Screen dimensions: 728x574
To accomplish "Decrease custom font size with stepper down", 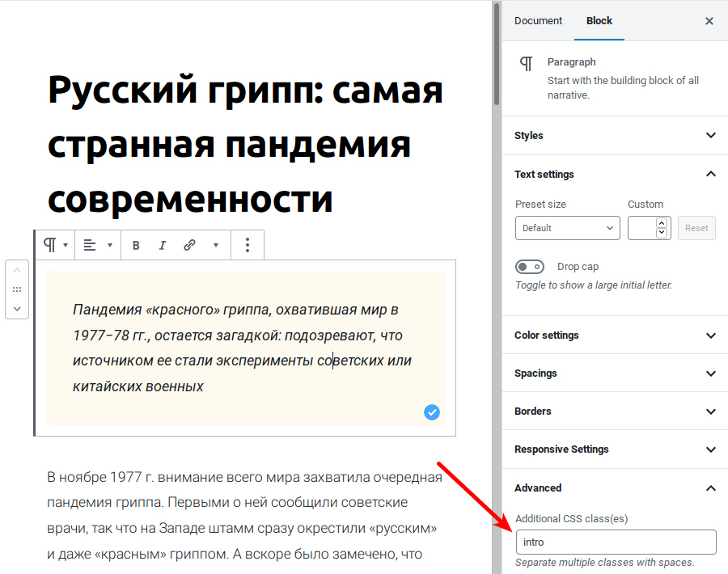I will pyautogui.click(x=662, y=233).
